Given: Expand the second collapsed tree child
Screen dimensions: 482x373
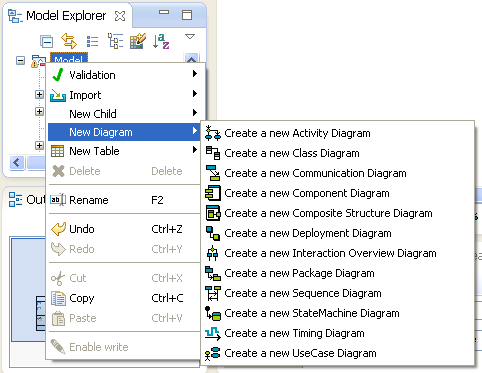Looking at the screenshot, I should (39, 111).
